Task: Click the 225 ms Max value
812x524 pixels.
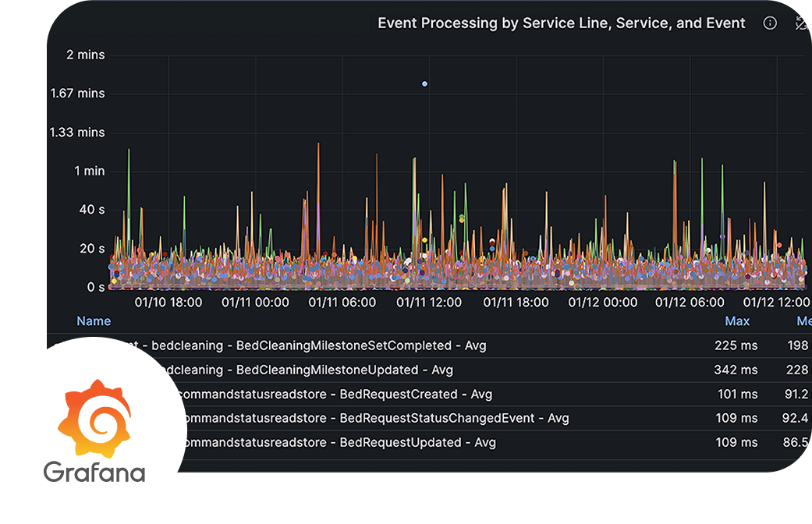Action: click(736, 345)
